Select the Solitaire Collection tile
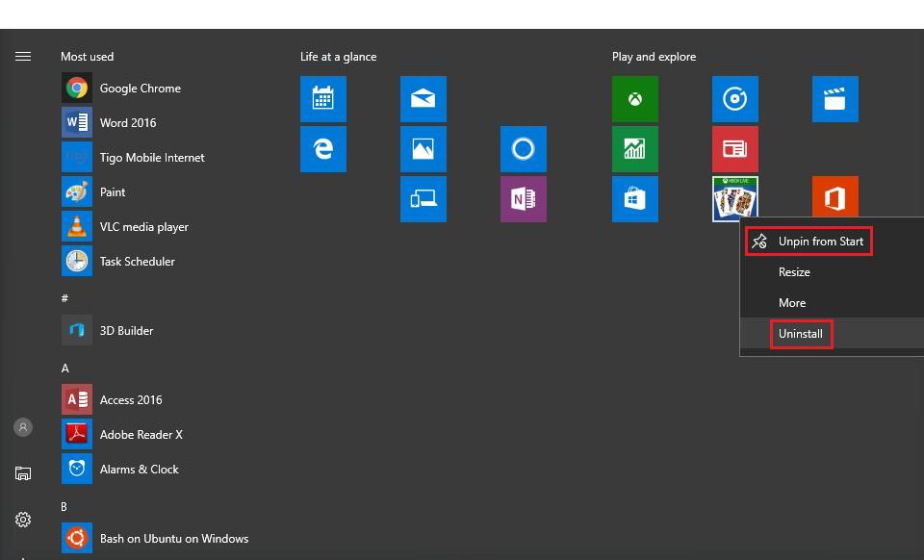Screen dimensions: 924x560 coord(734,198)
